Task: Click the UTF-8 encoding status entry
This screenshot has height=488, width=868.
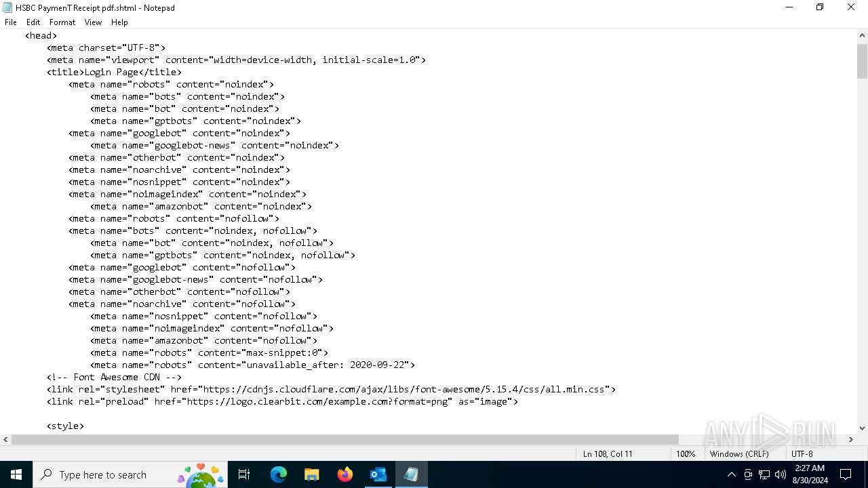Action: (x=802, y=453)
